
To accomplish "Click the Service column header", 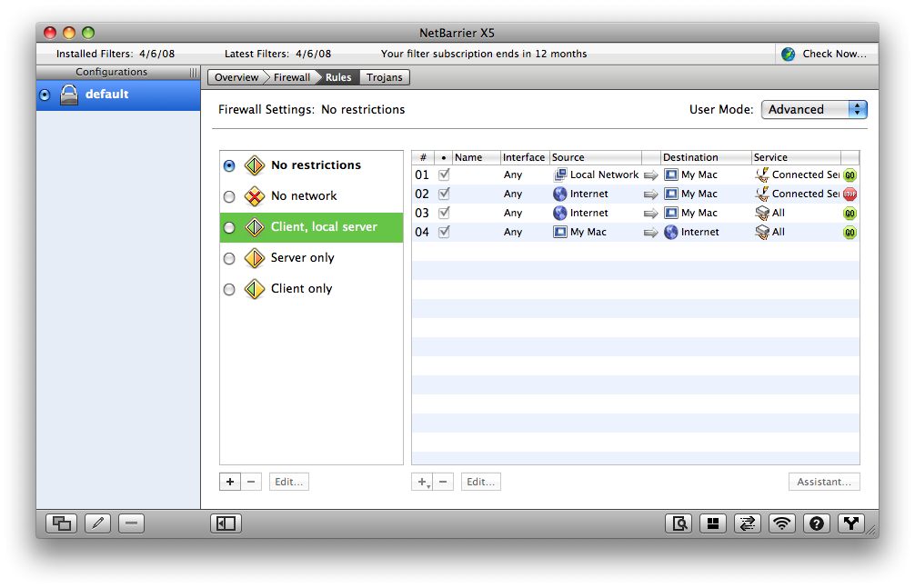I will coord(796,157).
